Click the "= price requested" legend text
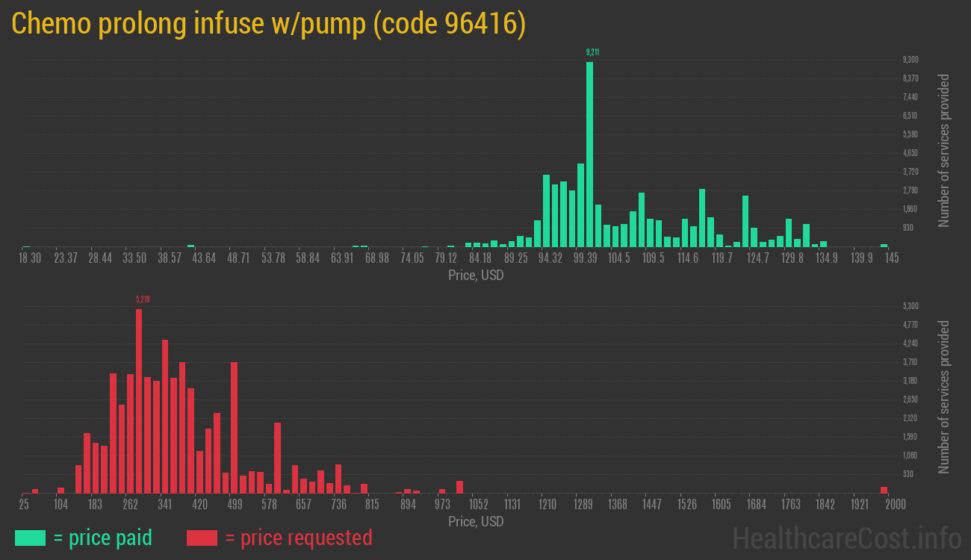 298,538
